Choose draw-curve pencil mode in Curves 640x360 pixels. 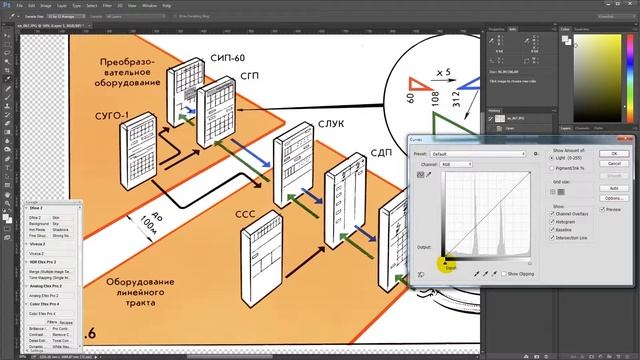(x=429, y=175)
